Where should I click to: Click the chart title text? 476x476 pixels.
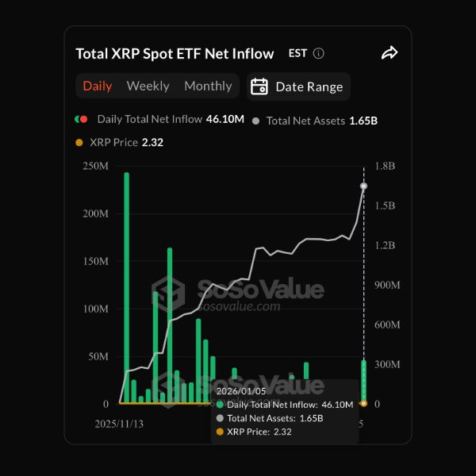[x=175, y=54]
